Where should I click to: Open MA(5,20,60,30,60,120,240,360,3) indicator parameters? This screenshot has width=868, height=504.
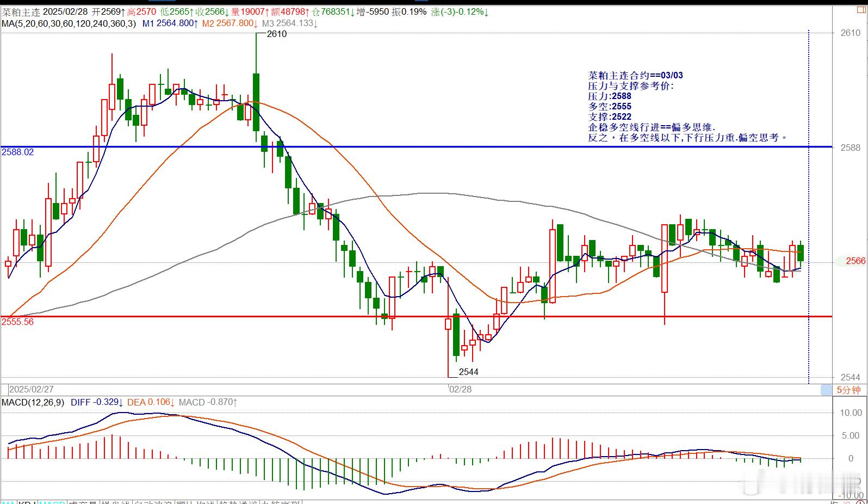tap(69, 23)
